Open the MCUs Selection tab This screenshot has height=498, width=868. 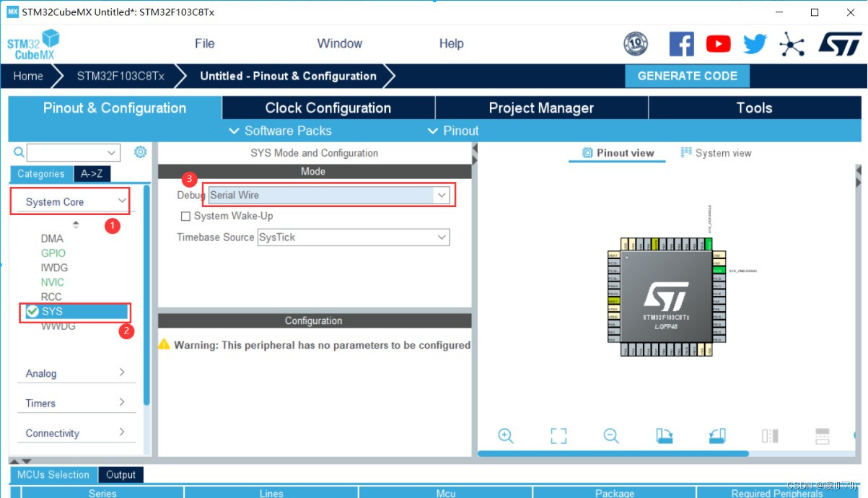tap(53, 475)
